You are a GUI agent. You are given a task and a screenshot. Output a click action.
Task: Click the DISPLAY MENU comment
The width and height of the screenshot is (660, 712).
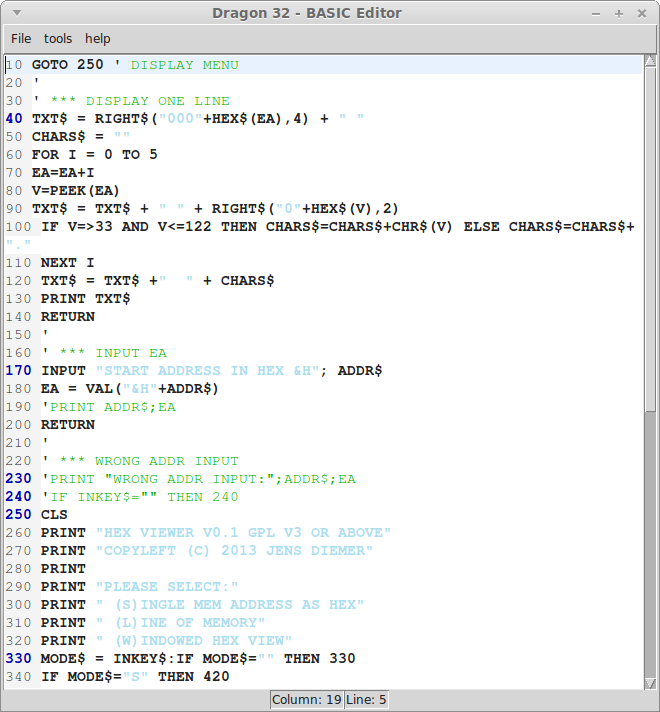(x=184, y=65)
